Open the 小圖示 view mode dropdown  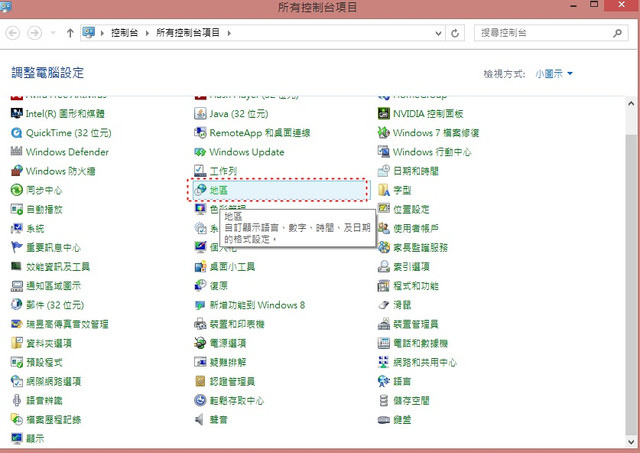click(554, 74)
